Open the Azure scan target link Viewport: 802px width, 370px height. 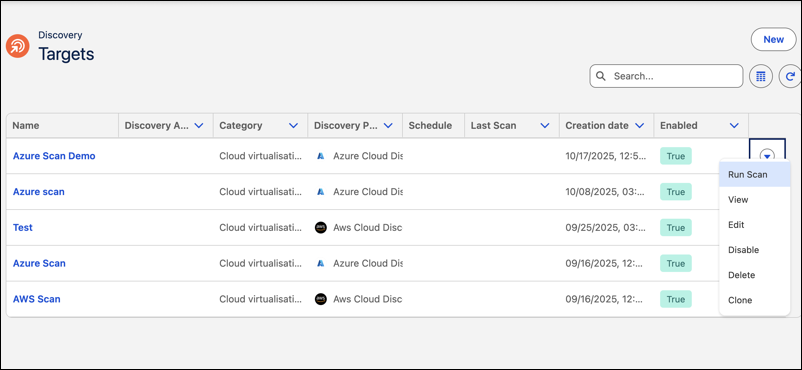pyautogui.click(x=38, y=192)
